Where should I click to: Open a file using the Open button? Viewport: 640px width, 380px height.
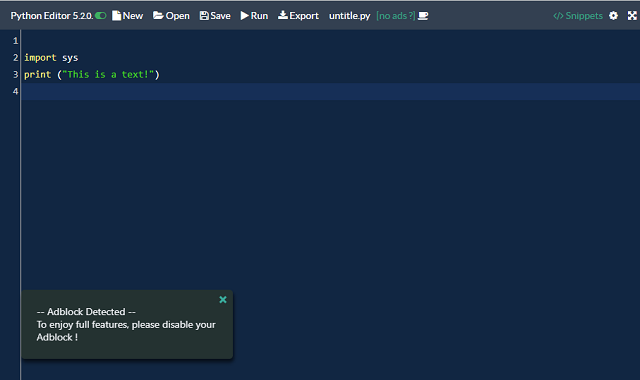pos(171,16)
